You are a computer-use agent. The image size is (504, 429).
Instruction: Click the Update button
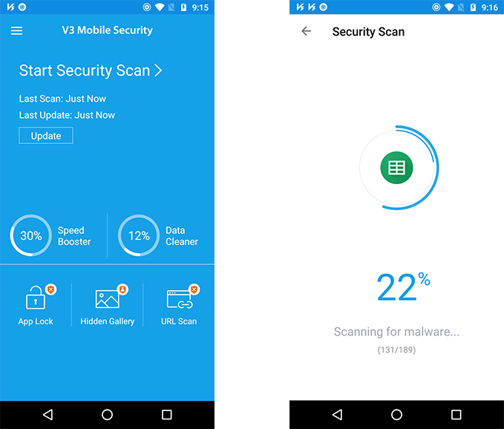point(46,136)
